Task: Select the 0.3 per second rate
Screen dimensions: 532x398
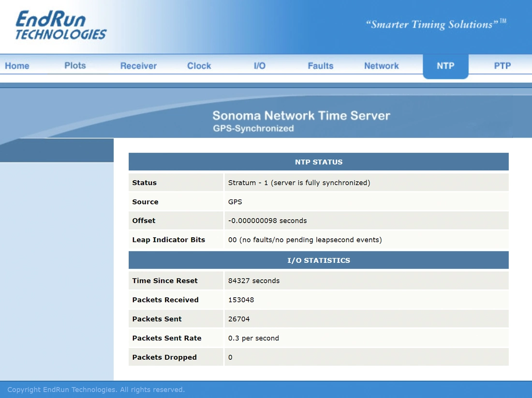Action: (253, 338)
